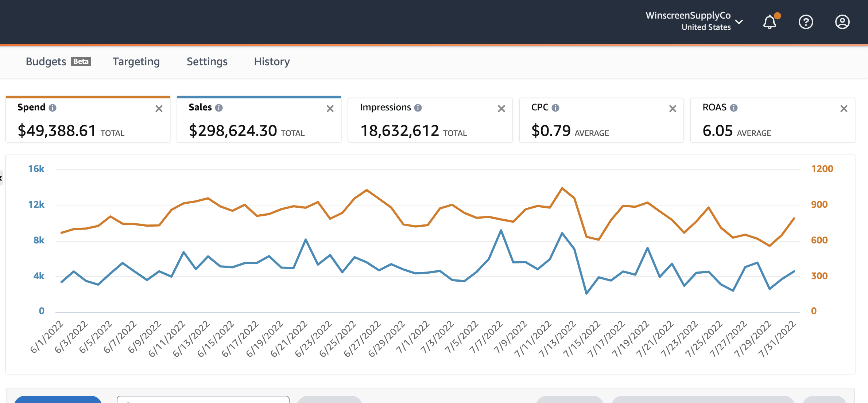Open the History tab

pos(272,62)
